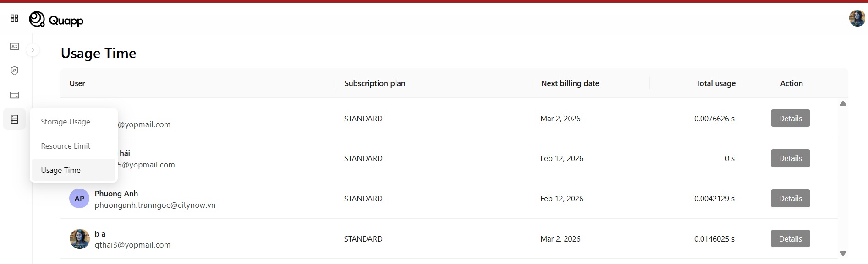Click the table scrollbar up arrow
This screenshot has width=868, height=264.
pyautogui.click(x=843, y=104)
